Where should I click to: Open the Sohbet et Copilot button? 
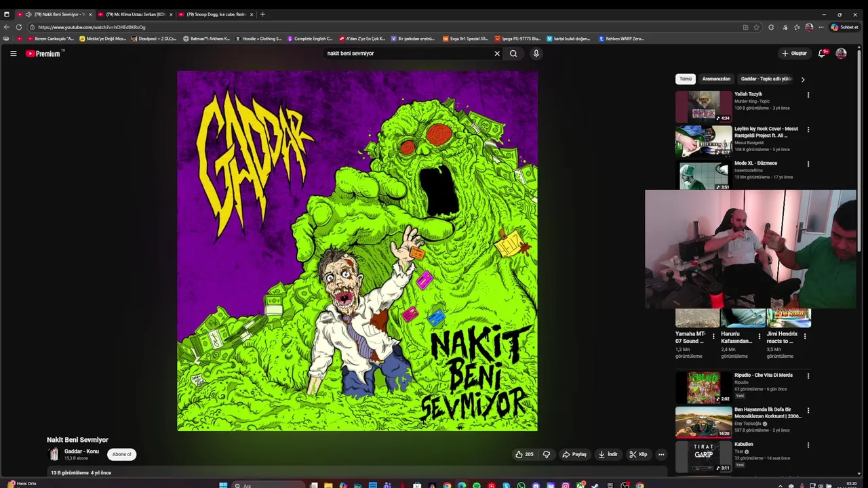(x=845, y=27)
